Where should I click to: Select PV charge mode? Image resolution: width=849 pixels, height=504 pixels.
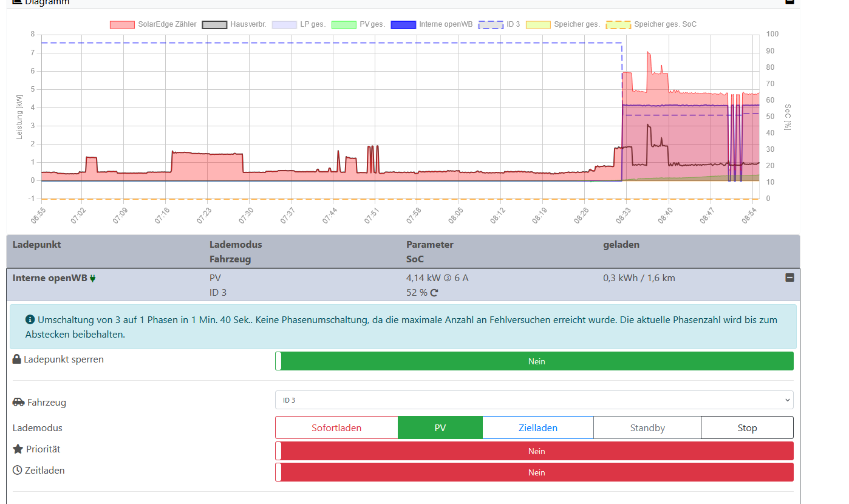[440, 427]
